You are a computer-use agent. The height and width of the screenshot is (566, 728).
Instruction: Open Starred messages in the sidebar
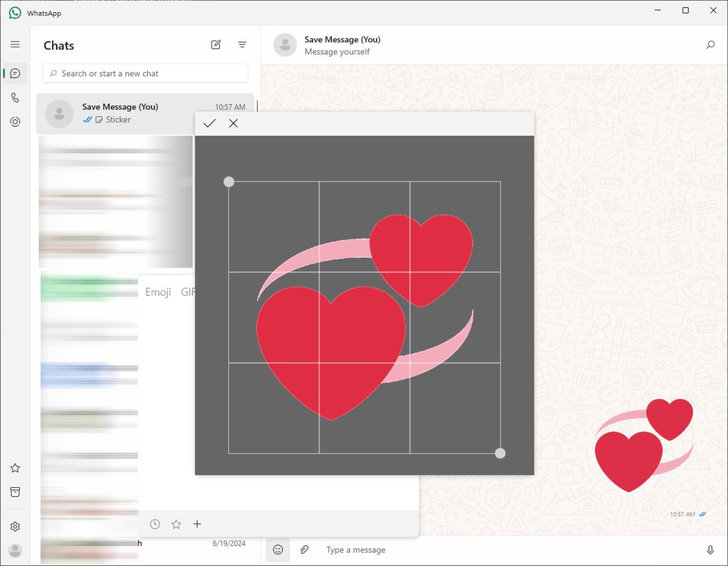[x=15, y=468]
